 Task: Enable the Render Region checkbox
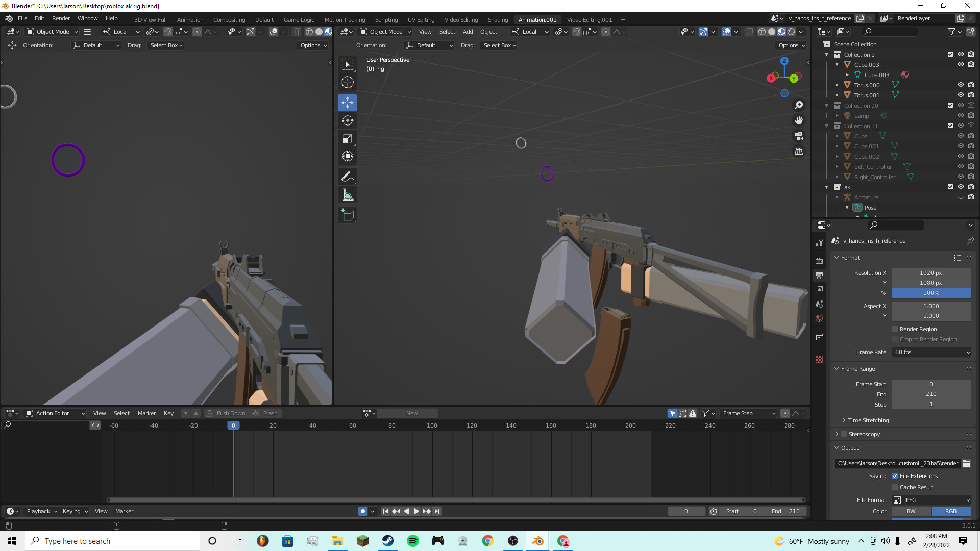coord(895,329)
